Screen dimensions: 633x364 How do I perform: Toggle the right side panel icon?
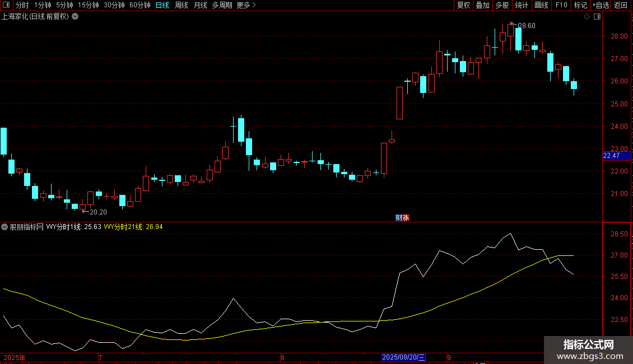[x=597, y=17]
